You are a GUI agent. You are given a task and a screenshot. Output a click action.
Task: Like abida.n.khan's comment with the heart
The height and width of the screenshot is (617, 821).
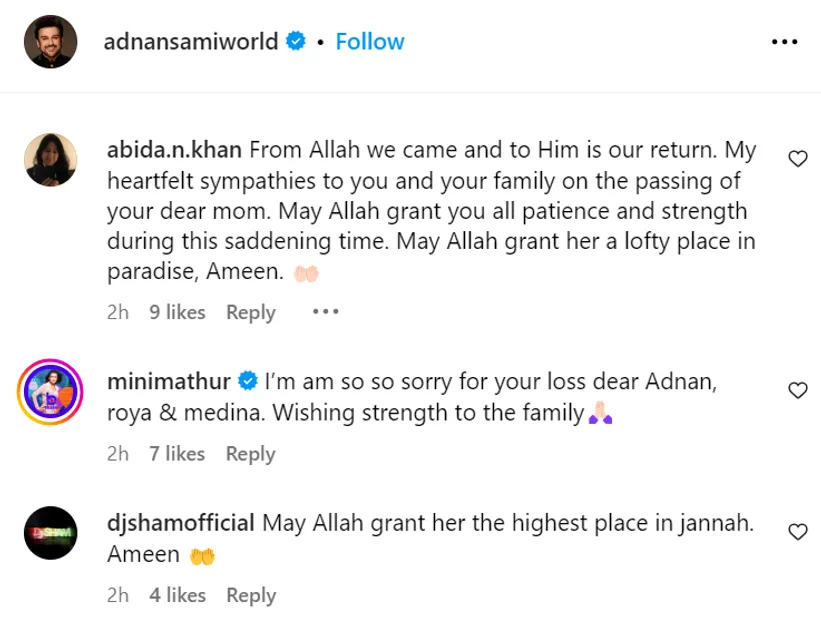[x=797, y=159]
